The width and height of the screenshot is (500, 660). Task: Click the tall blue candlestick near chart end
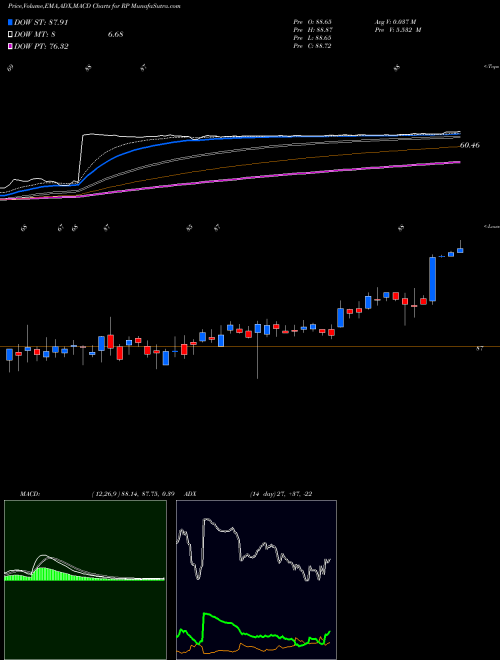432,279
